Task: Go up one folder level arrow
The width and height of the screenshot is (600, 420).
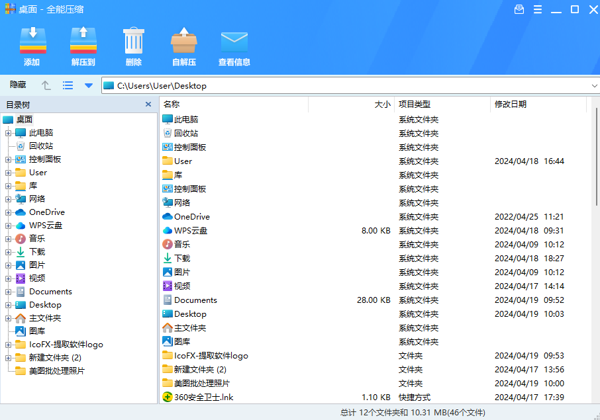Action: [x=46, y=86]
